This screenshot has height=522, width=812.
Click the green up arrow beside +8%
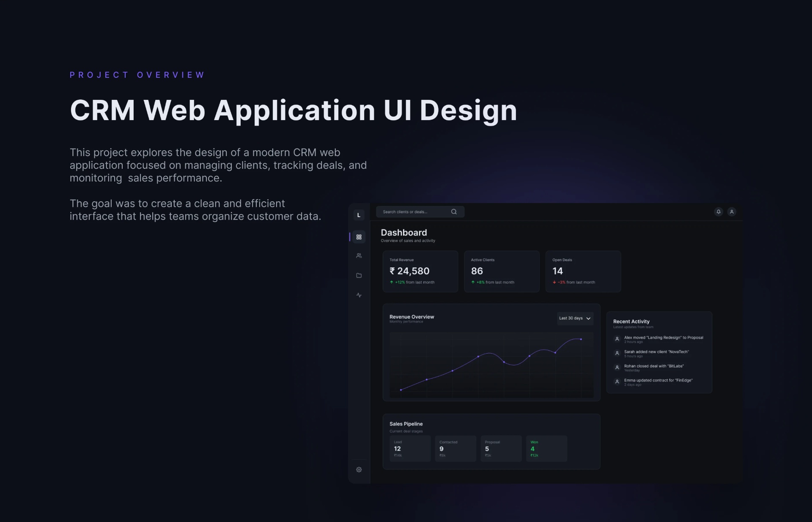pos(473,282)
